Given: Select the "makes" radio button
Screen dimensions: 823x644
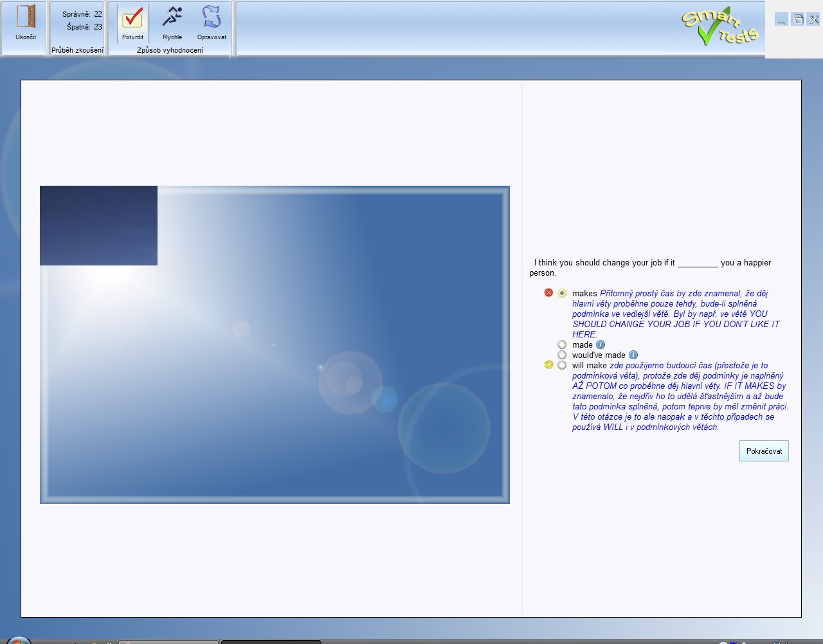Looking at the screenshot, I should (562, 293).
